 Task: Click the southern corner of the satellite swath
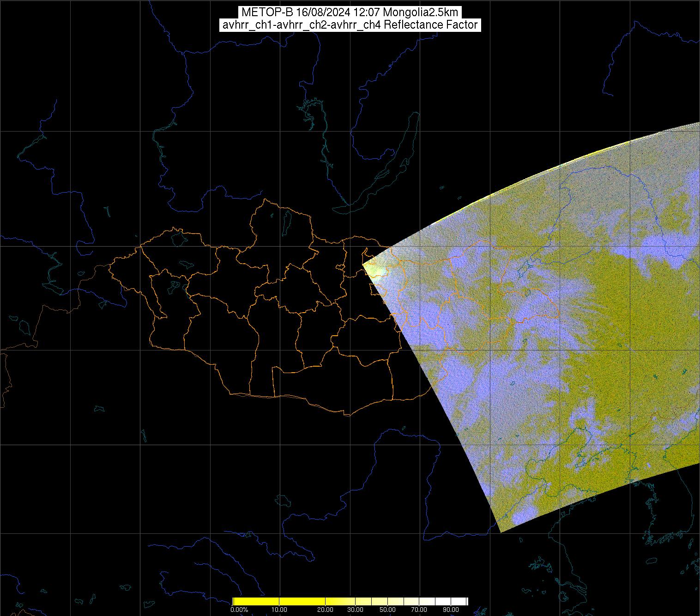[x=501, y=531]
